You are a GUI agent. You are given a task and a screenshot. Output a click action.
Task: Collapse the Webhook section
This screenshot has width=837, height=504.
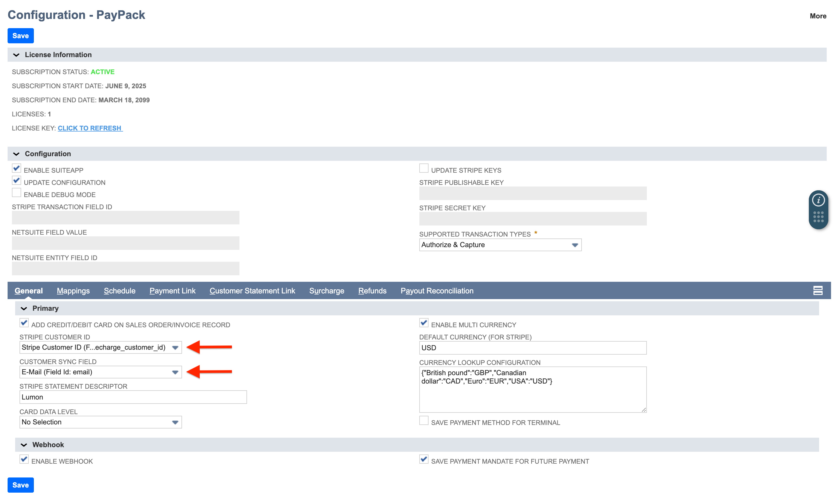coord(24,445)
